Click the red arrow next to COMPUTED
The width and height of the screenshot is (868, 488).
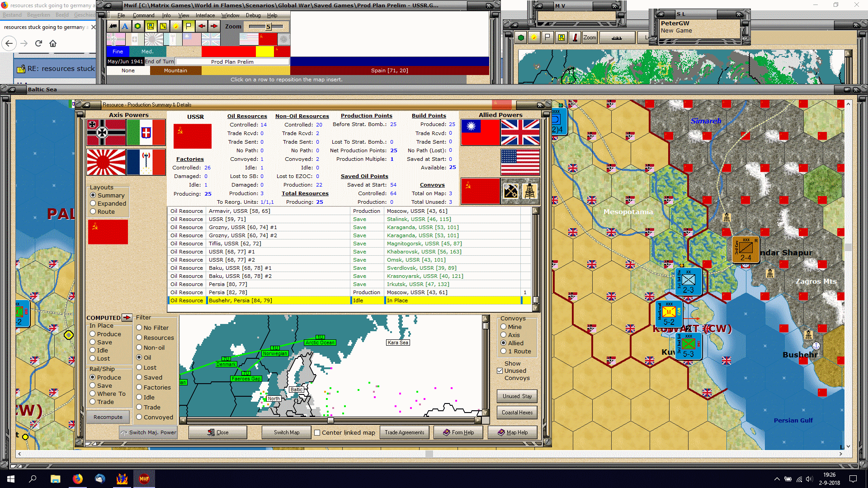coord(127,318)
